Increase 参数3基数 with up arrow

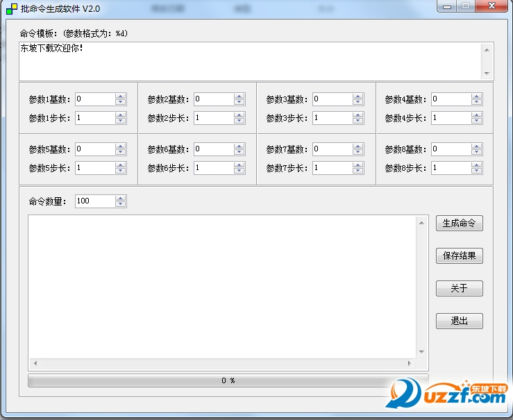click(358, 96)
